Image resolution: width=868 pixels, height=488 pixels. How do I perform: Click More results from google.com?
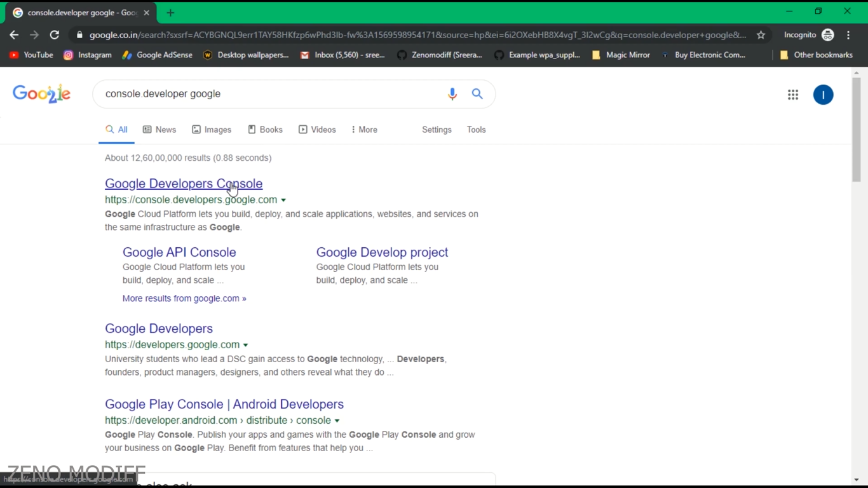184,298
